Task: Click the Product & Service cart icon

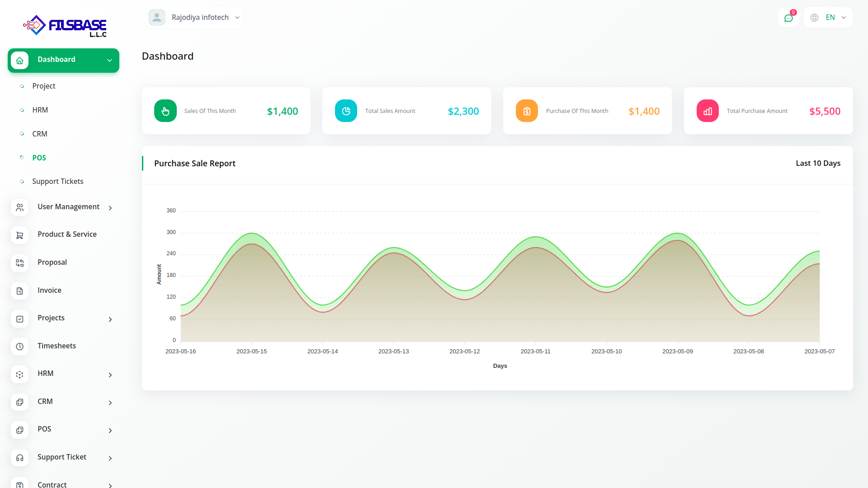Action: (x=20, y=235)
